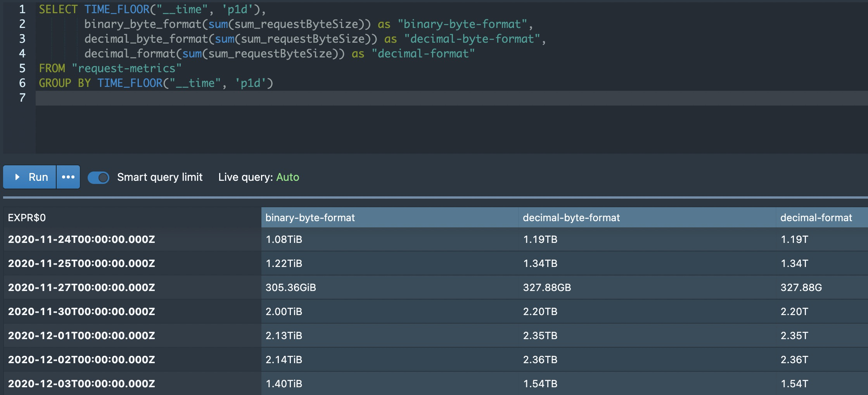Click the 1.19TB value

click(x=540, y=239)
